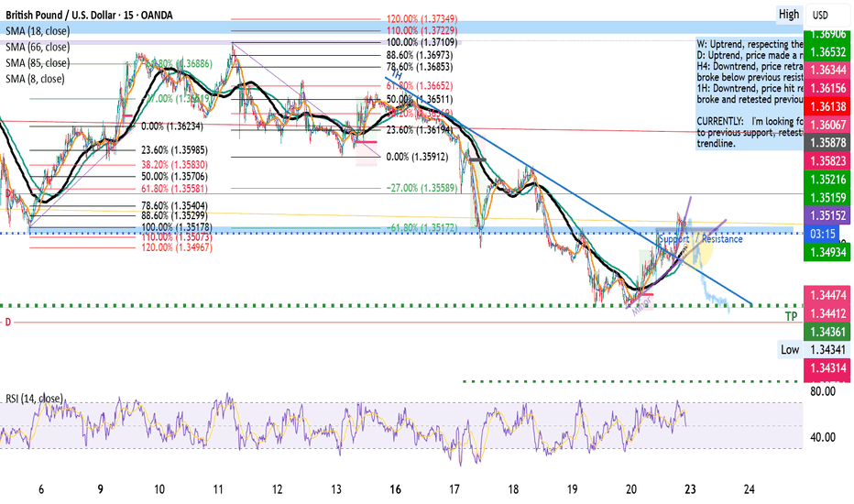Click the 80.00 RSI scale level

click(x=824, y=391)
